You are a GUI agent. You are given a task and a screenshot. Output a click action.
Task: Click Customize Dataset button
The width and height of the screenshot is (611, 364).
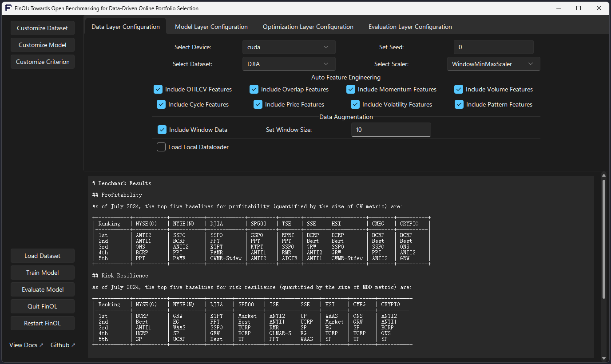pos(43,28)
